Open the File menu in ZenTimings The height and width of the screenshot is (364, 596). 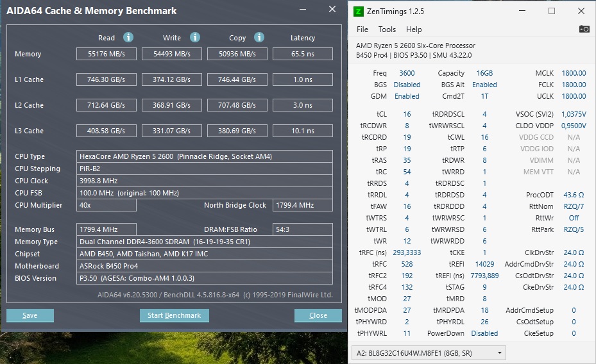(362, 29)
